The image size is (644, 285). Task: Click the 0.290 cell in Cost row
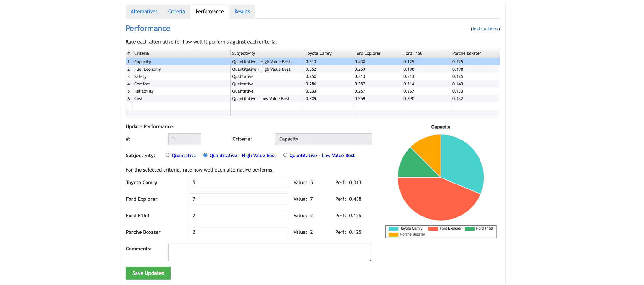click(x=426, y=99)
